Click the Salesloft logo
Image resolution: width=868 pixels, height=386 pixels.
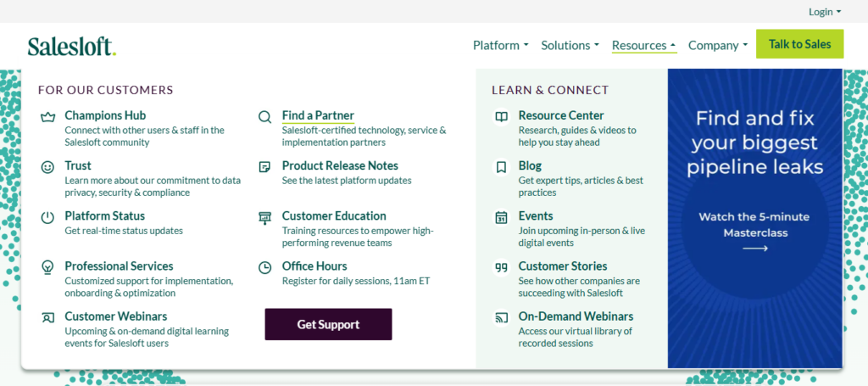(72, 46)
